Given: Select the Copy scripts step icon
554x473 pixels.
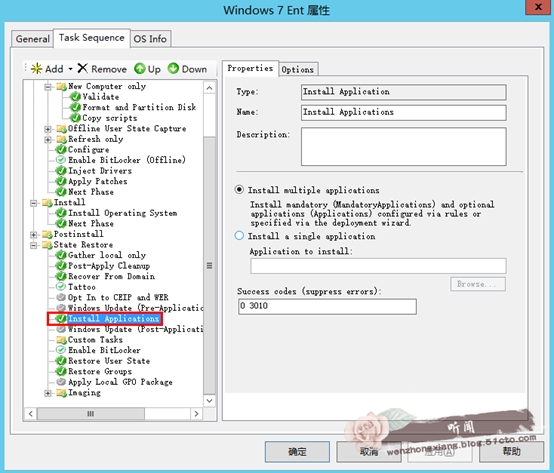Looking at the screenshot, I should click(75, 118).
